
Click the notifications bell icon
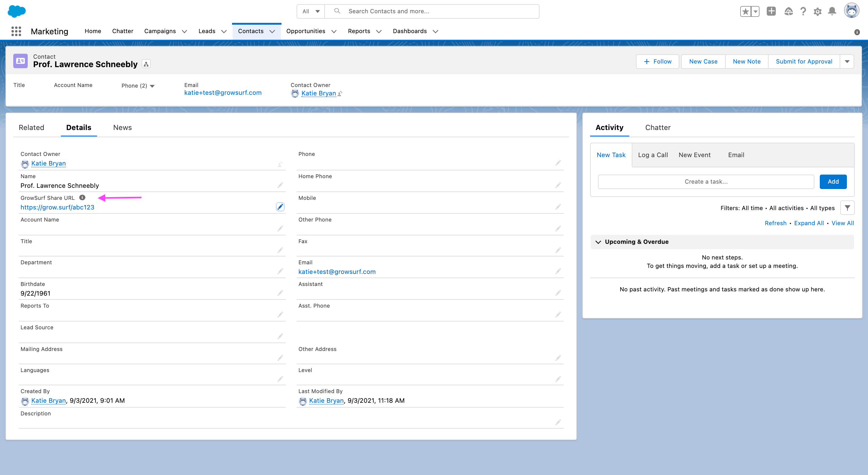[832, 11]
